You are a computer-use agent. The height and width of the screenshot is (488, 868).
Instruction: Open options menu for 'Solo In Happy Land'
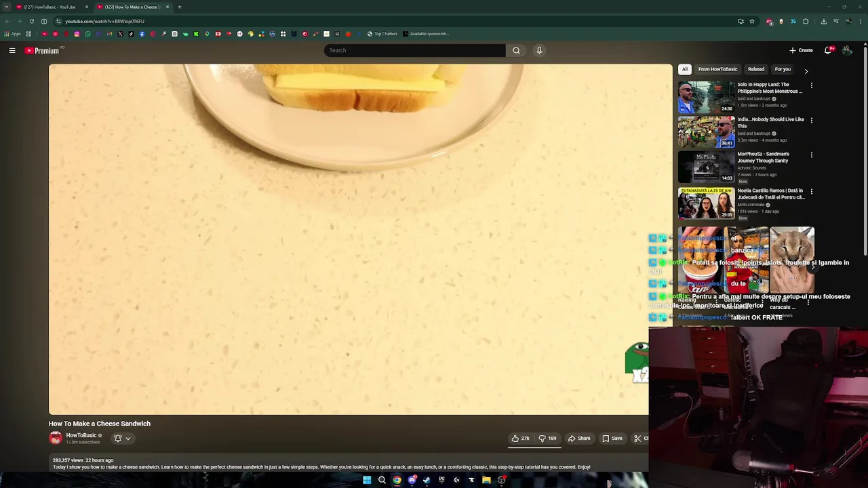pos(812,85)
